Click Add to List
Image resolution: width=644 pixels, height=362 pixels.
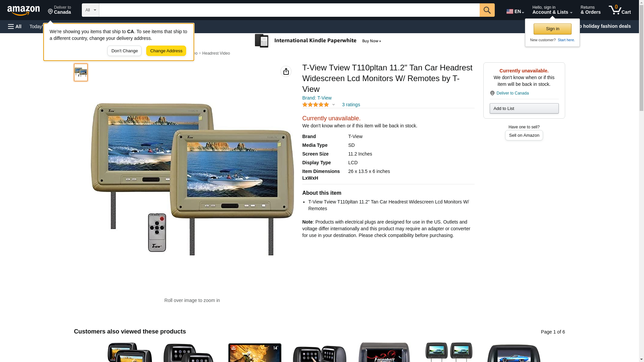(x=524, y=108)
